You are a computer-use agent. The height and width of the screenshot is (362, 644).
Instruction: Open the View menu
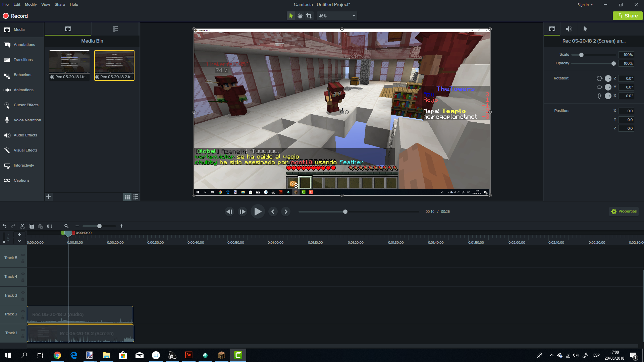(x=46, y=4)
